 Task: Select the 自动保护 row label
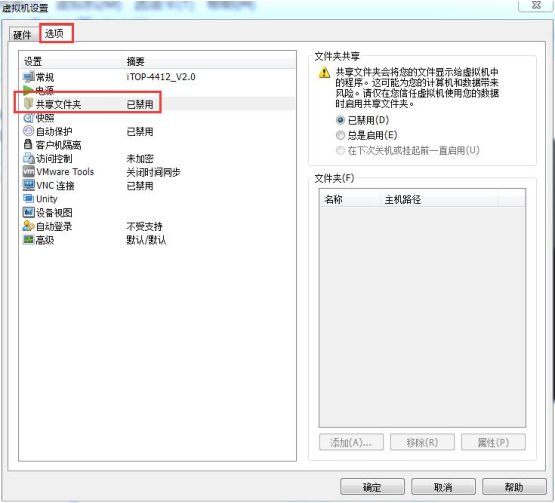tap(54, 131)
